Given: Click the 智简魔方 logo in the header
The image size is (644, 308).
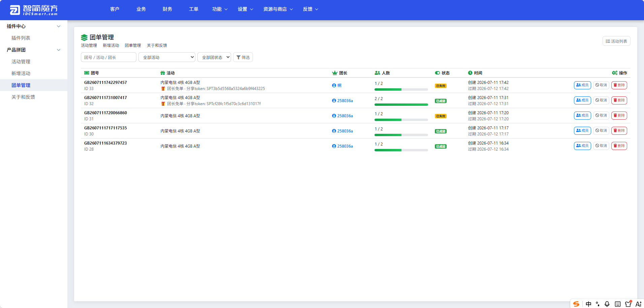Looking at the screenshot, I should click(34, 10).
